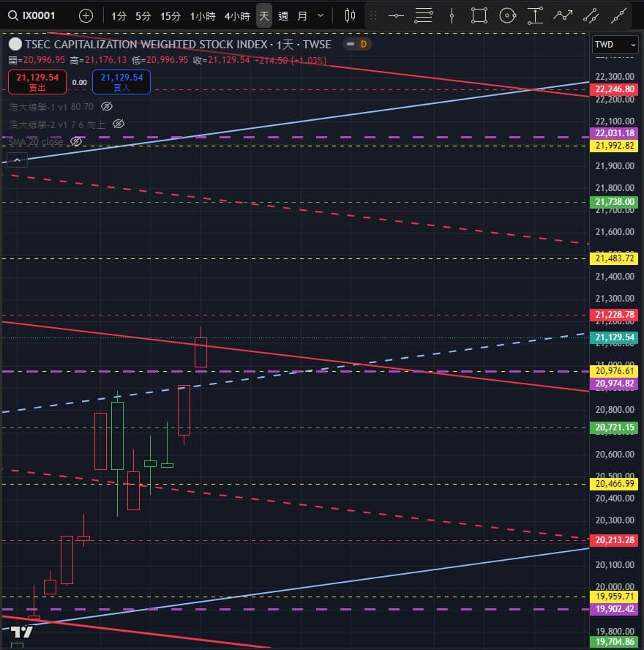This screenshot has width=644, height=650.
Task: Switch to 4小時 timeframe
Action: pos(237,16)
